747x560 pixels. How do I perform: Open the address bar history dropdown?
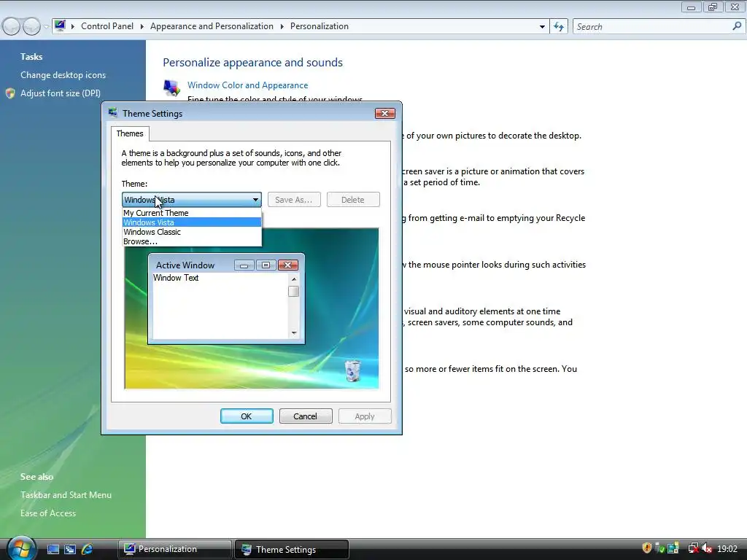(x=542, y=27)
